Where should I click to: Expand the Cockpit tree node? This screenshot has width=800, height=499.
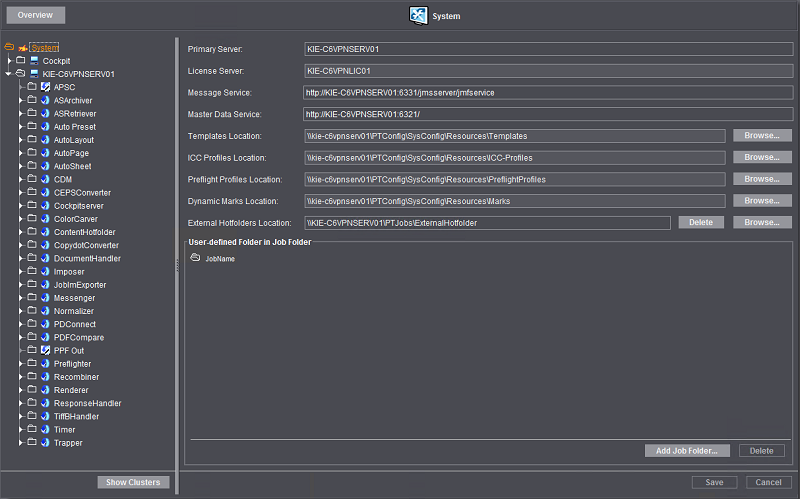pos(9,61)
